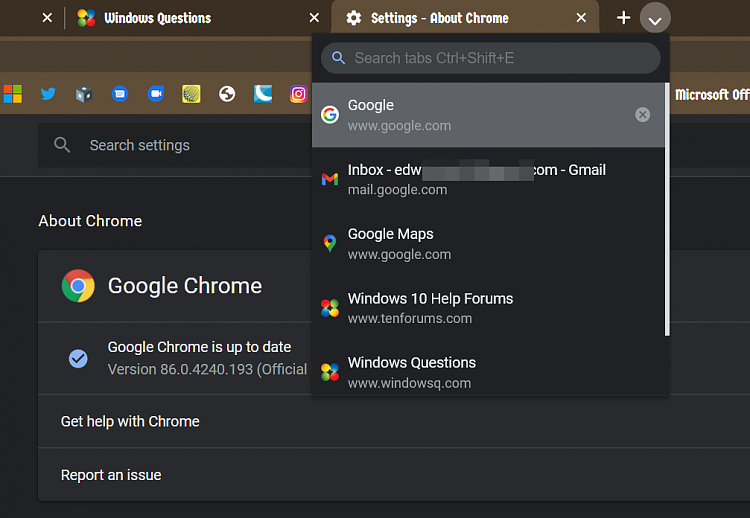Click the Google G favicon in list
Image resolution: width=750 pixels, height=518 pixels.
tap(330, 115)
